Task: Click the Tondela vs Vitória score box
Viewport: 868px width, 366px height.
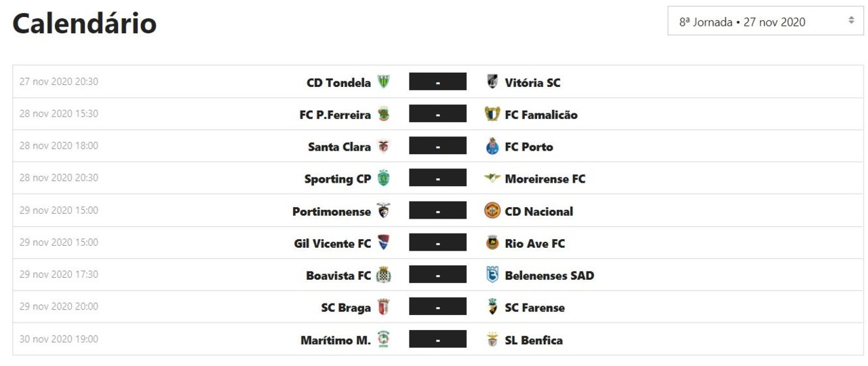Action: point(437,82)
